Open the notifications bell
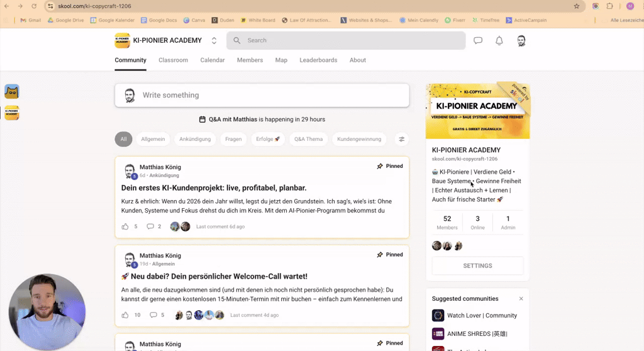Viewport: 644px width, 351px height. point(499,40)
